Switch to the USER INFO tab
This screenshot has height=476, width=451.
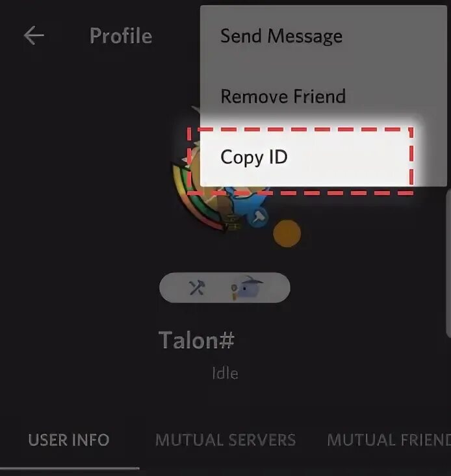69,440
